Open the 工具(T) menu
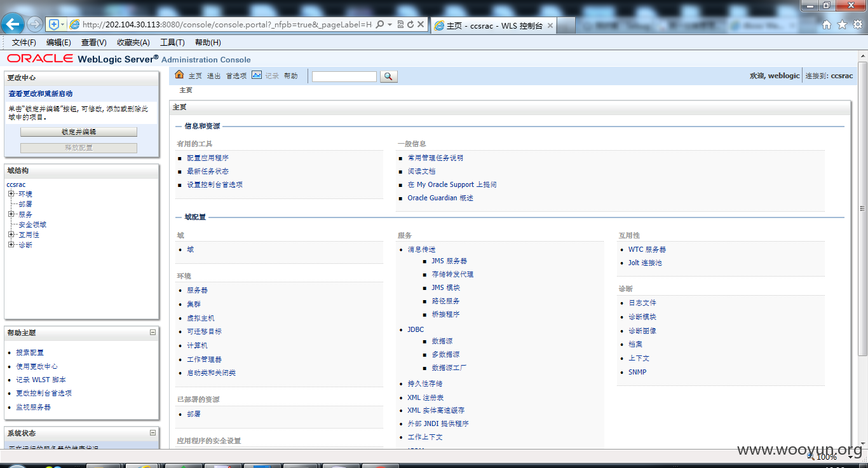 [x=172, y=43]
